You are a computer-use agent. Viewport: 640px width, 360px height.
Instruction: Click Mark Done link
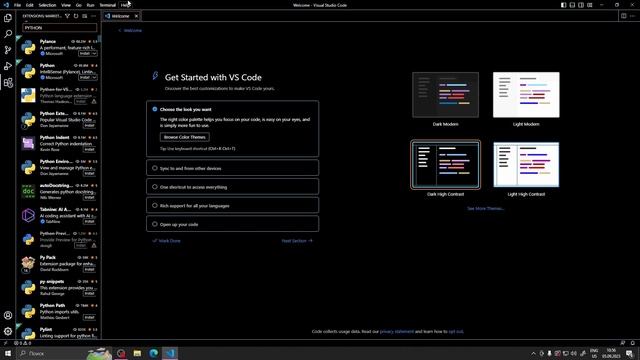(167, 241)
